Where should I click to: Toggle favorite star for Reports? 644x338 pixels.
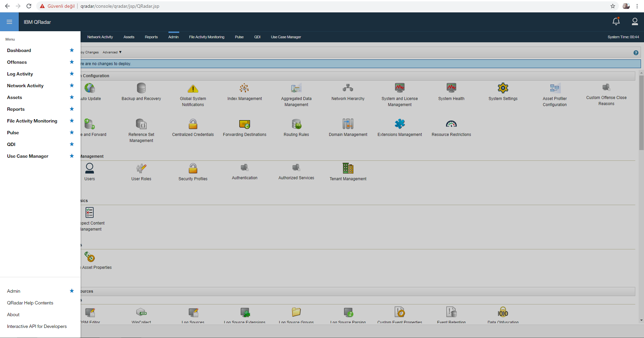(x=71, y=109)
